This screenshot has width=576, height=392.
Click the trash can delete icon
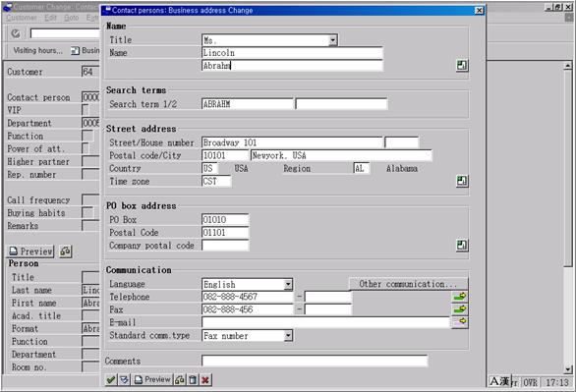click(193, 379)
